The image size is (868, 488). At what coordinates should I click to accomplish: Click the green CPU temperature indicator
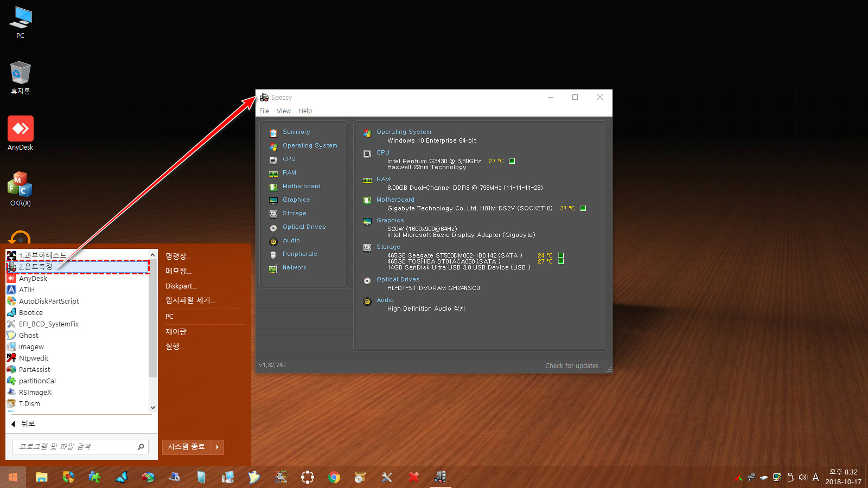(x=512, y=161)
